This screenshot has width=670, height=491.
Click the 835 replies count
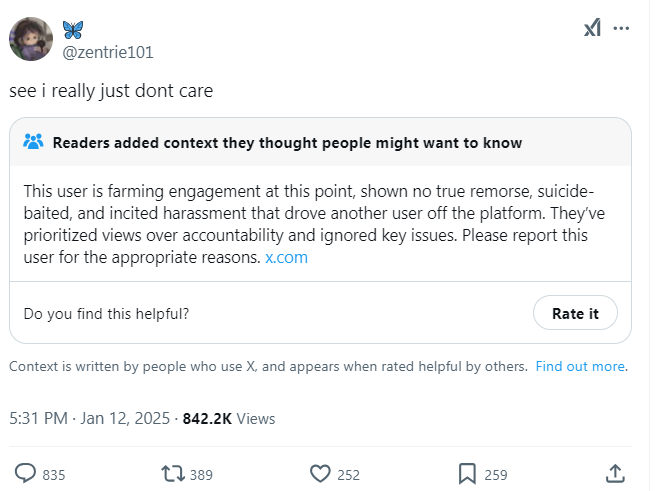click(53, 474)
